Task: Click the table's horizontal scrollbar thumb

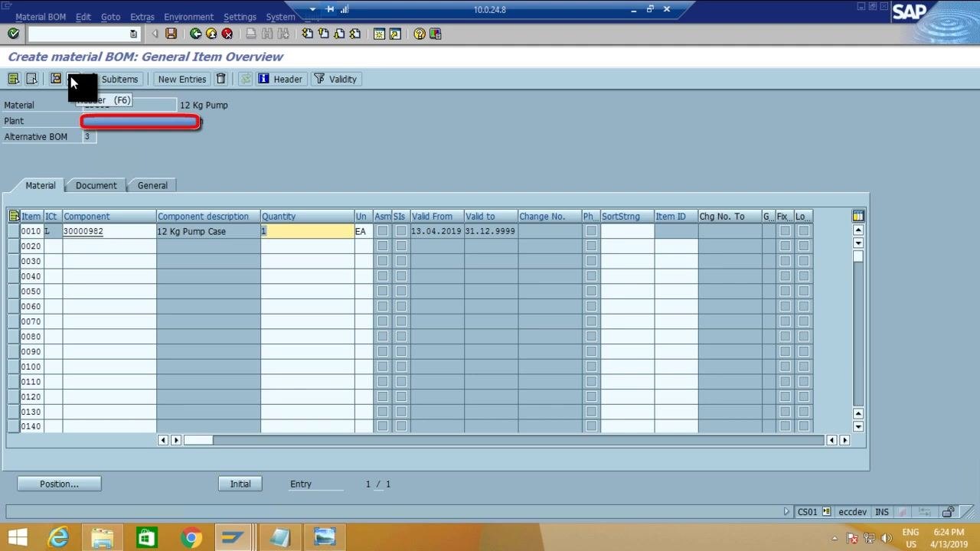Action: (198, 440)
